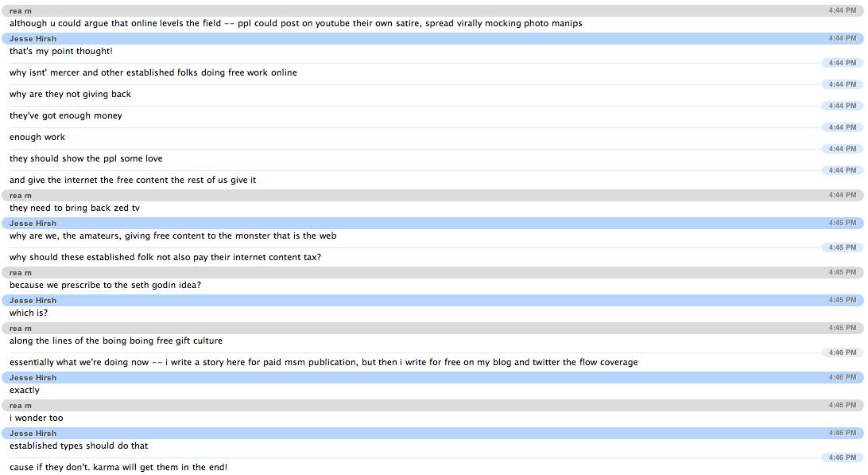Select the message mentioning the seth godin idea
Image resolution: width=868 pixels, height=475 pixels.
[106, 286]
